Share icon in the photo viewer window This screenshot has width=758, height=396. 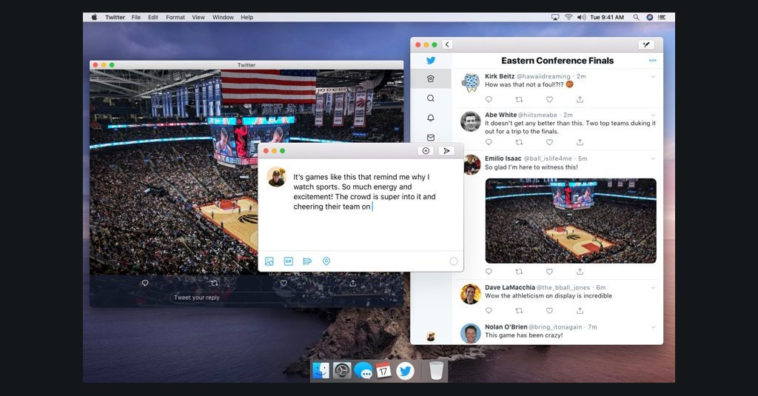[x=353, y=283]
